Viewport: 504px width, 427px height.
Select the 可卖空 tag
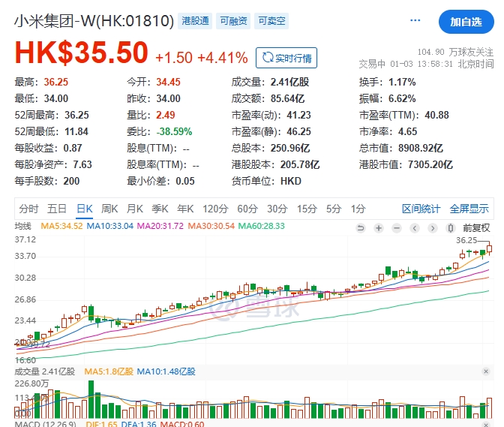[271, 21]
